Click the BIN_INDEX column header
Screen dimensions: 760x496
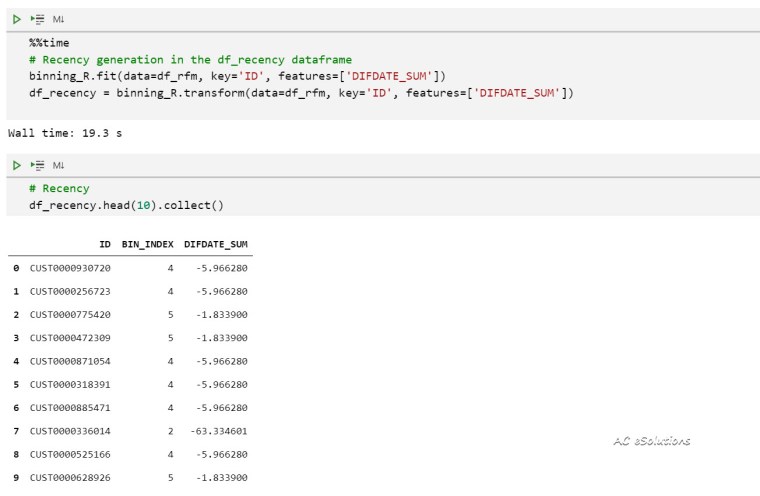pos(147,244)
